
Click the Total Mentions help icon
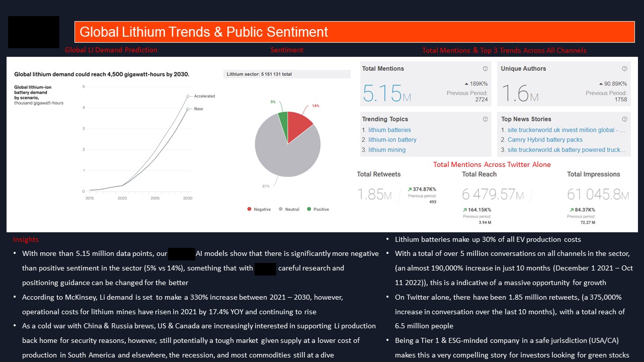(485, 69)
